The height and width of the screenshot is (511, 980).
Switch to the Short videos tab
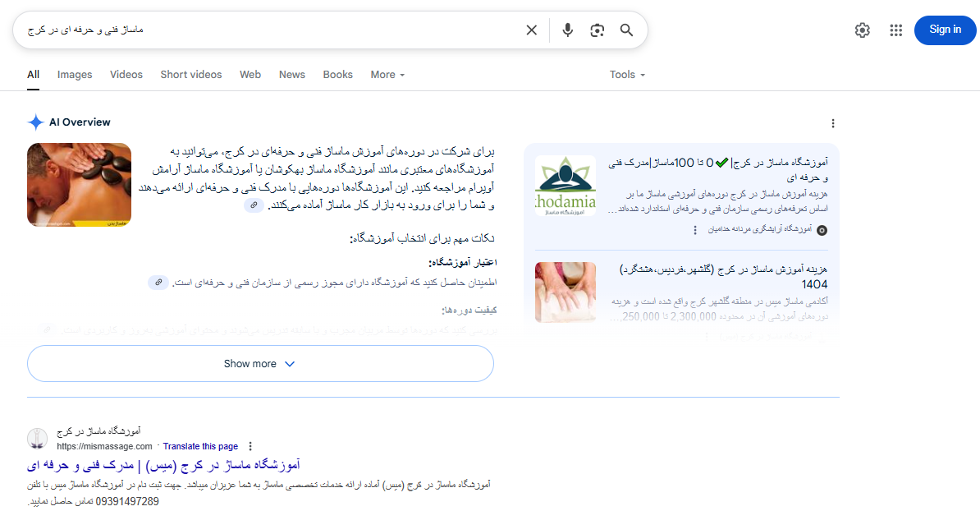[190, 75]
